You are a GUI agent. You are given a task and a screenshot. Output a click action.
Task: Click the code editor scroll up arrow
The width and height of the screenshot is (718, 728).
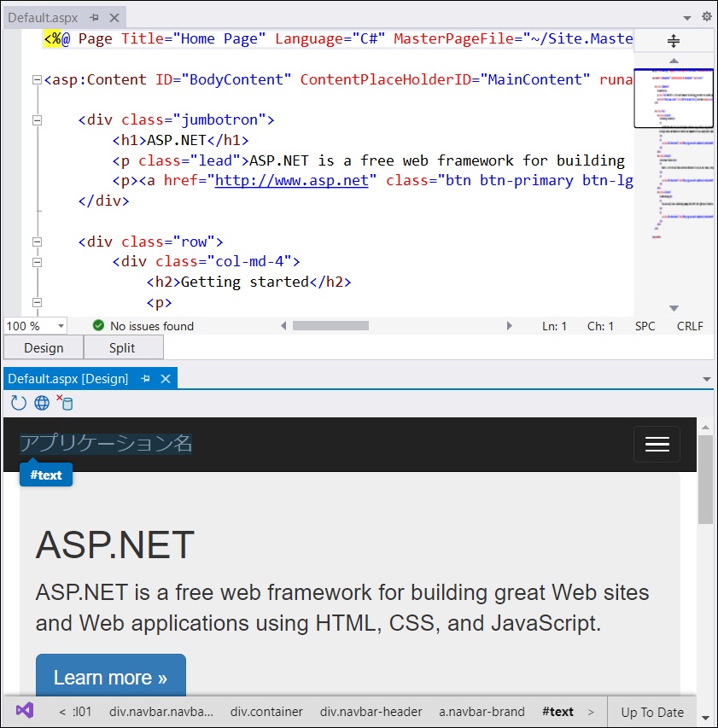click(x=674, y=61)
